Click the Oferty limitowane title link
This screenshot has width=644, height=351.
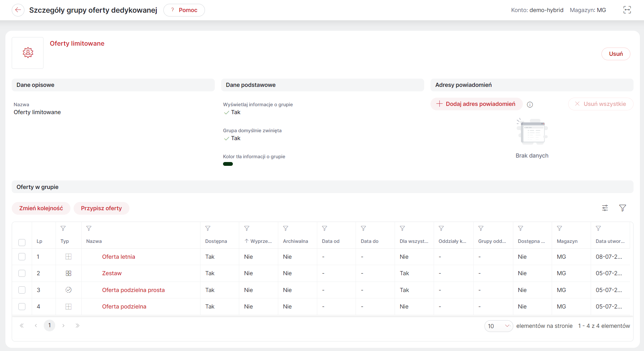(x=77, y=43)
